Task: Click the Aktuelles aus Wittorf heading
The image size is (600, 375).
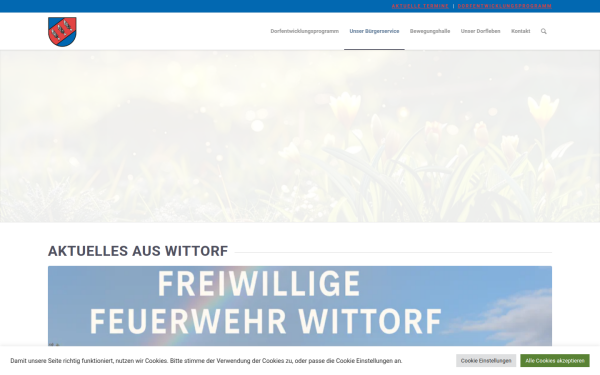Action: pos(138,251)
